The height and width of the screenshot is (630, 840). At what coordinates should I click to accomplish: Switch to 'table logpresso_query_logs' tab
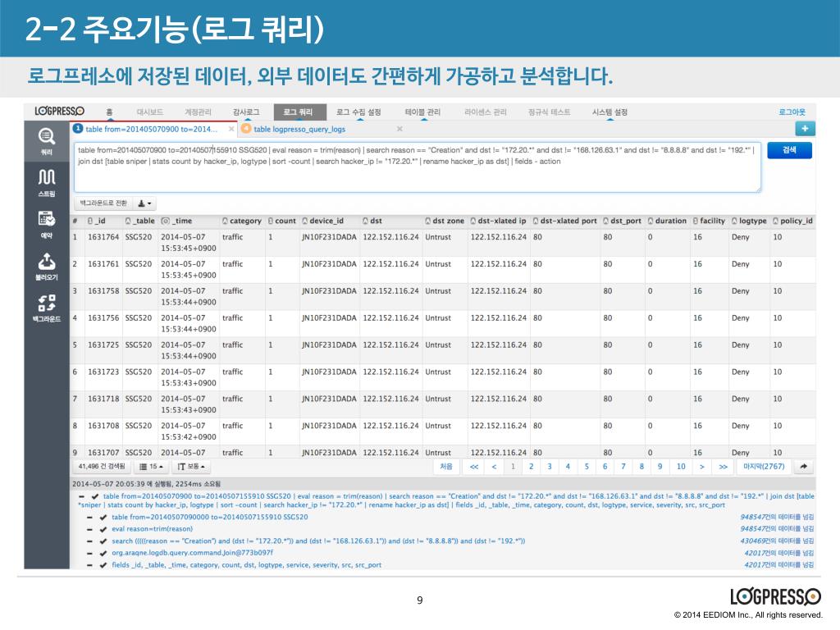tap(299, 129)
